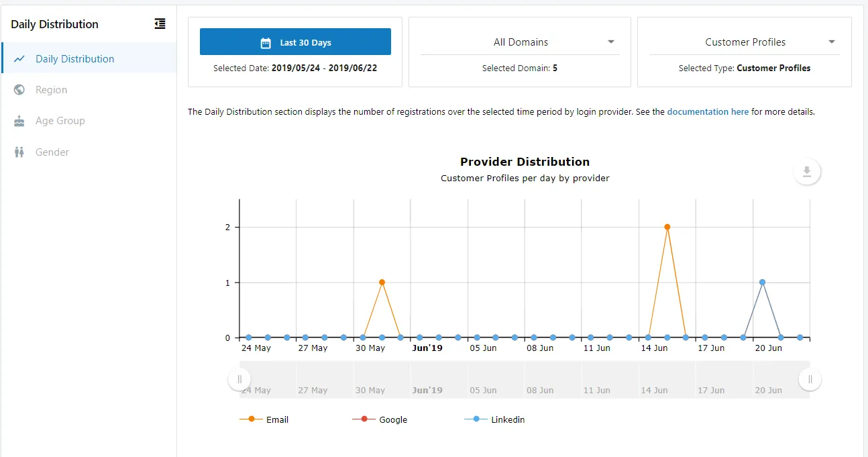Click the Customer Profiles dropdown arrow

[x=832, y=42]
